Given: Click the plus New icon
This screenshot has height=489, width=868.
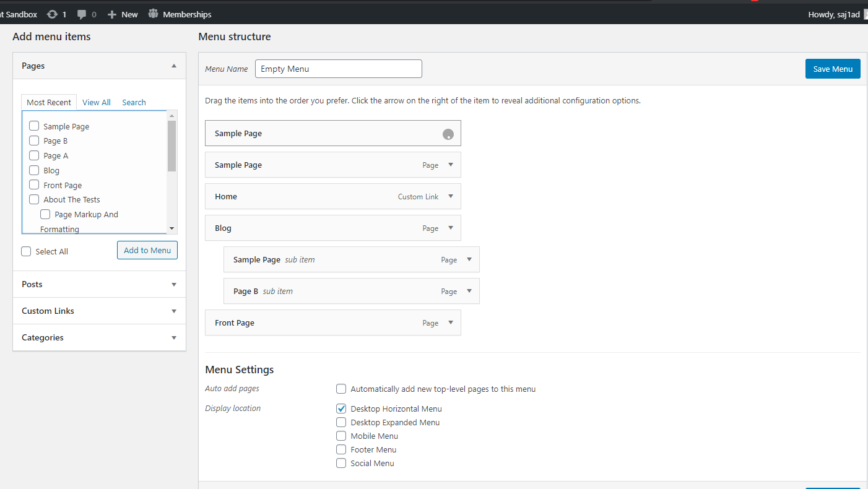Looking at the screenshot, I should pos(112,14).
